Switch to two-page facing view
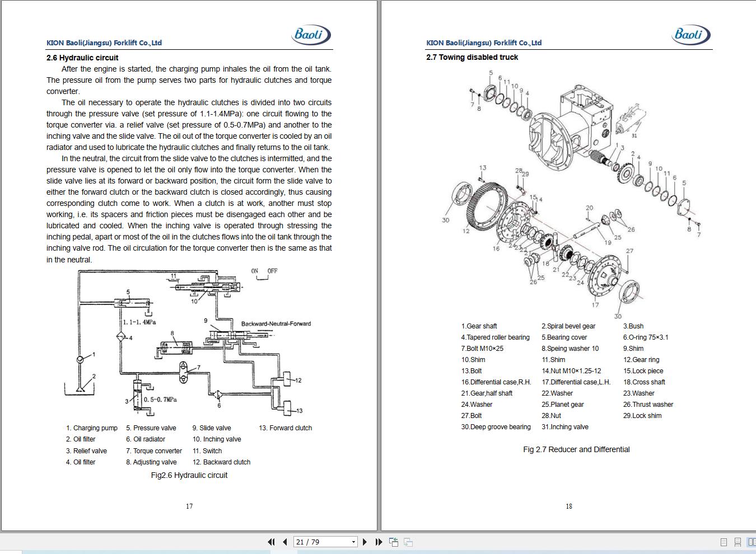 (x=751, y=542)
